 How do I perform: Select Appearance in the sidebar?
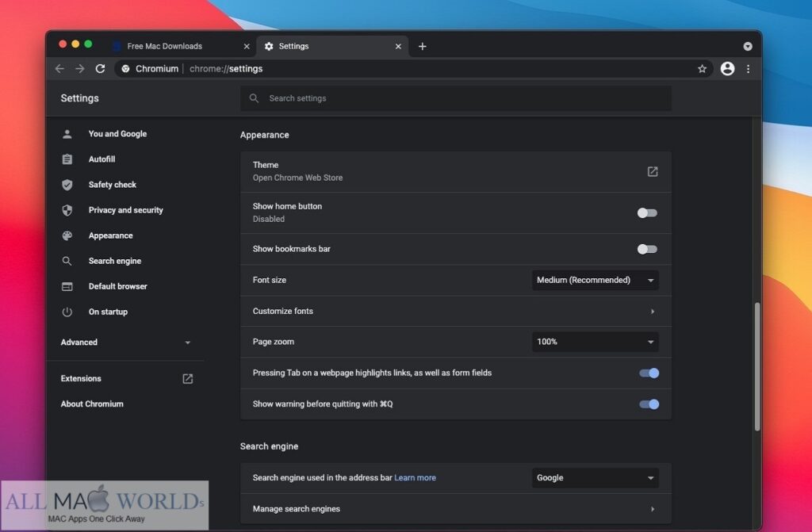[110, 235]
